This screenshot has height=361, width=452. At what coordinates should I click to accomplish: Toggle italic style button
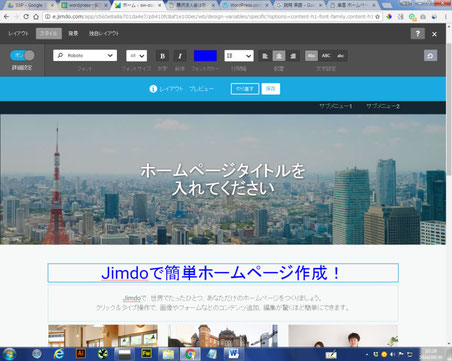180,56
